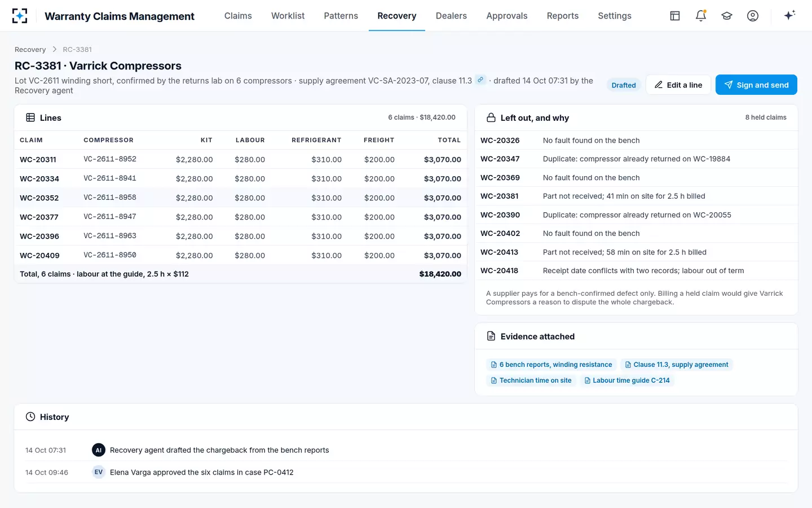Open the user account profile icon
The height and width of the screenshot is (508, 812).
pyautogui.click(x=753, y=16)
